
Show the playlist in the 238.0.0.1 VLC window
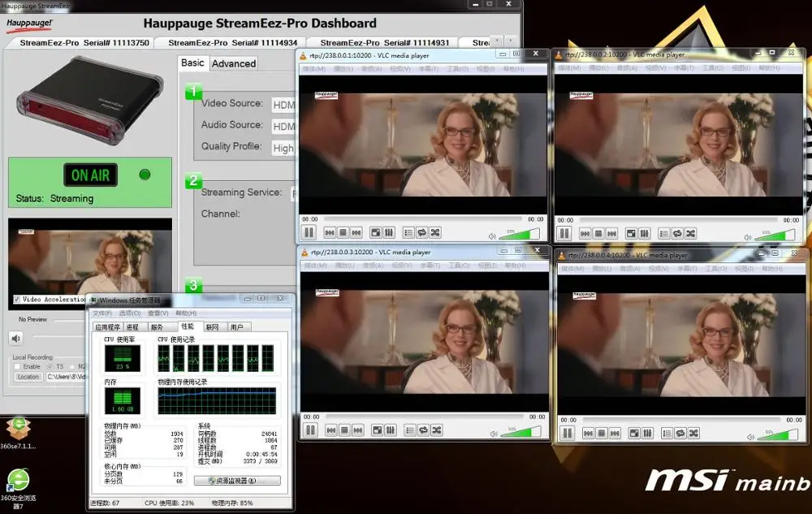tap(408, 233)
